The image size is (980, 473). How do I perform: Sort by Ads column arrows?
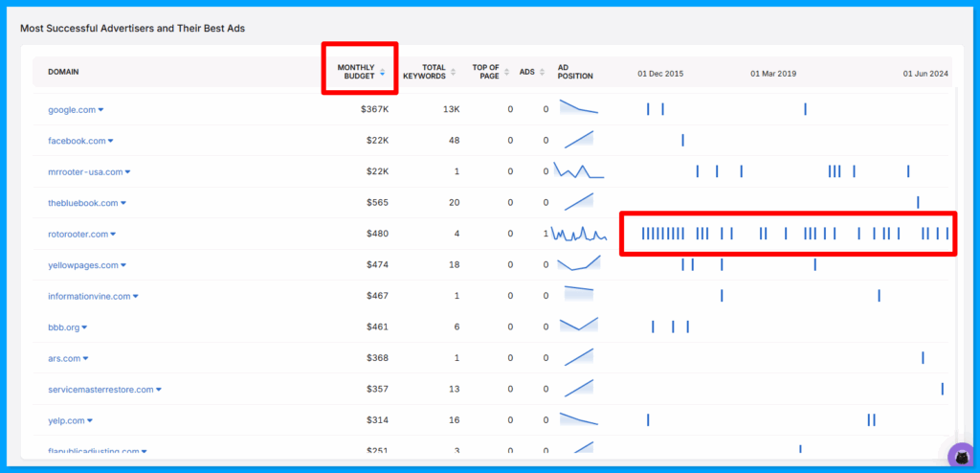point(542,72)
